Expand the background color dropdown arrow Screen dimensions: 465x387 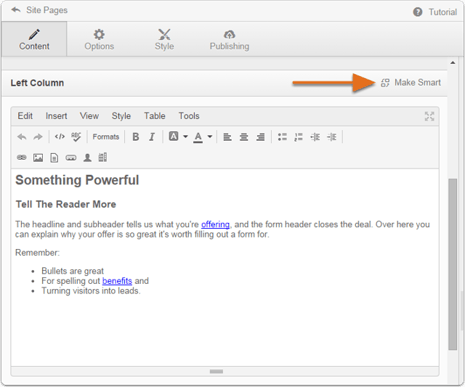[185, 136]
